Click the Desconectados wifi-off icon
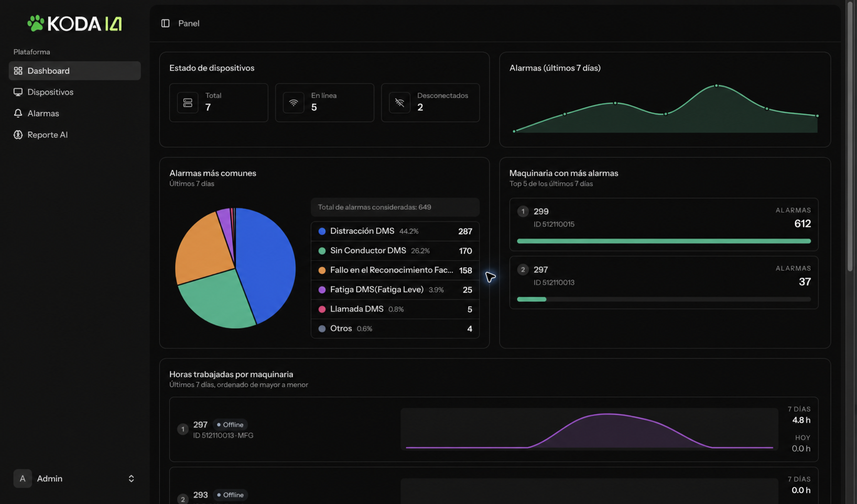The image size is (857, 504). (399, 103)
